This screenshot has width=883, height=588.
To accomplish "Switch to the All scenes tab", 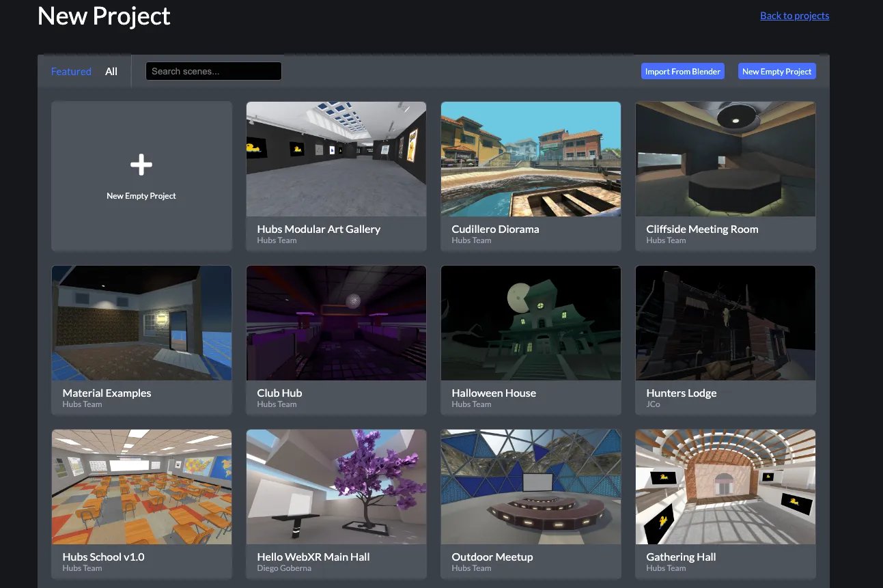I will [111, 72].
